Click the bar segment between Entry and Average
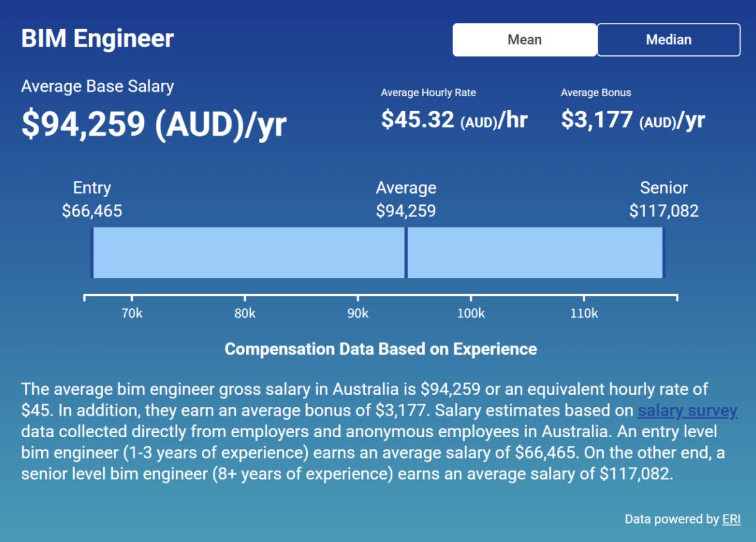 (x=248, y=252)
